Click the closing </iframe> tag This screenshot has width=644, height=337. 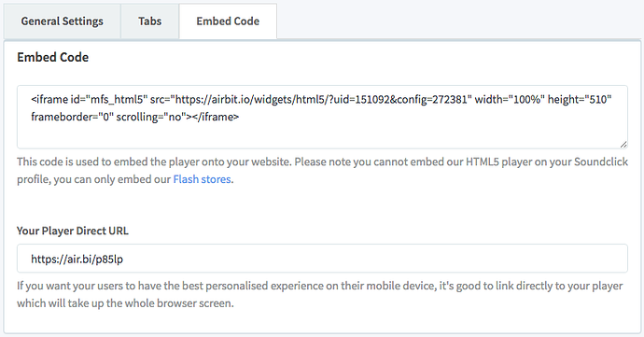pos(216,117)
